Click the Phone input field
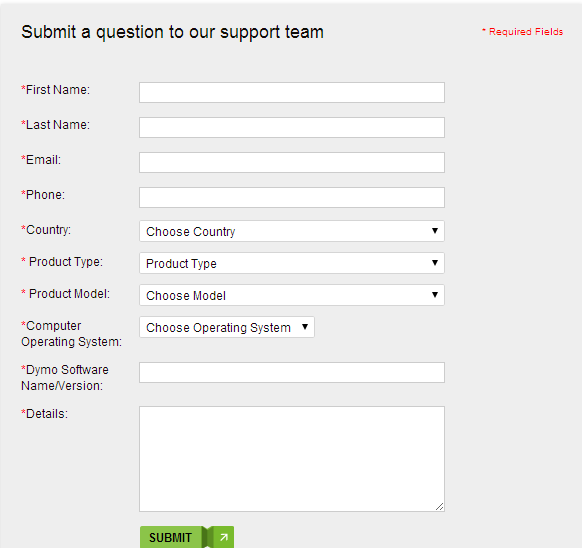Image resolution: width=582 pixels, height=548 pixels. (x=292, y=197)
